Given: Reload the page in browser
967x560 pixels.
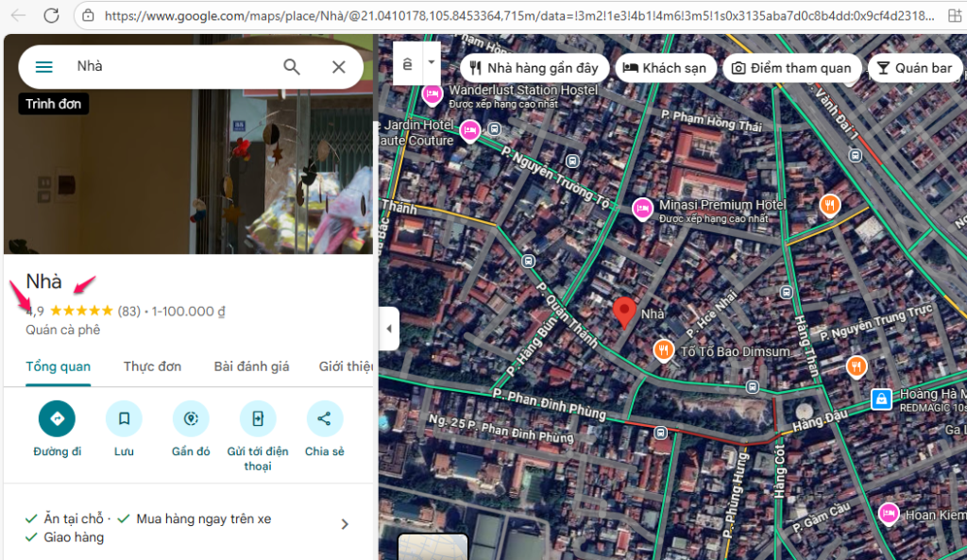Looking at the screenshot, I should [51, 15].
